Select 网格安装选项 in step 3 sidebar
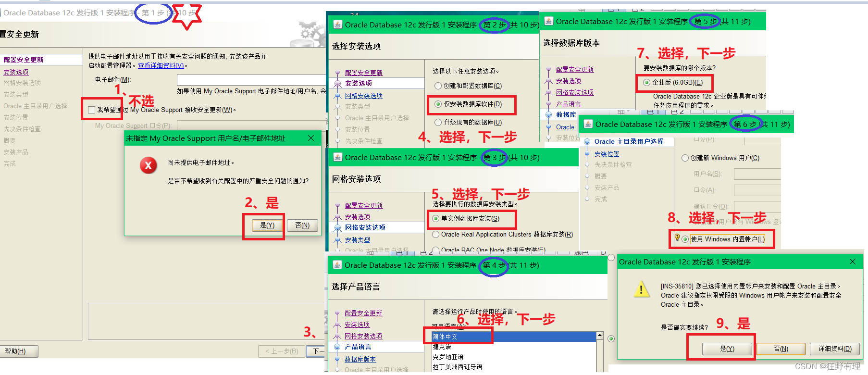This screenshot has height=375, width=868. (x=365, y=228)
